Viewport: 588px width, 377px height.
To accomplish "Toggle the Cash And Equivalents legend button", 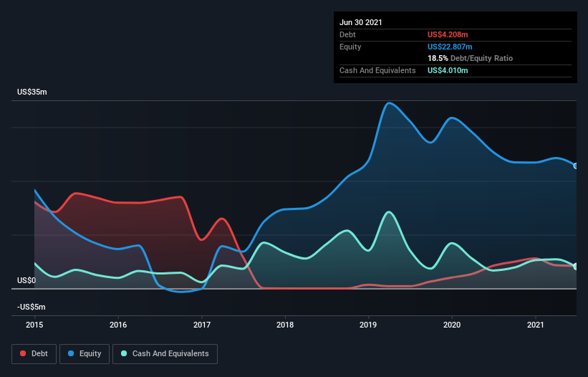I will 165,354.
